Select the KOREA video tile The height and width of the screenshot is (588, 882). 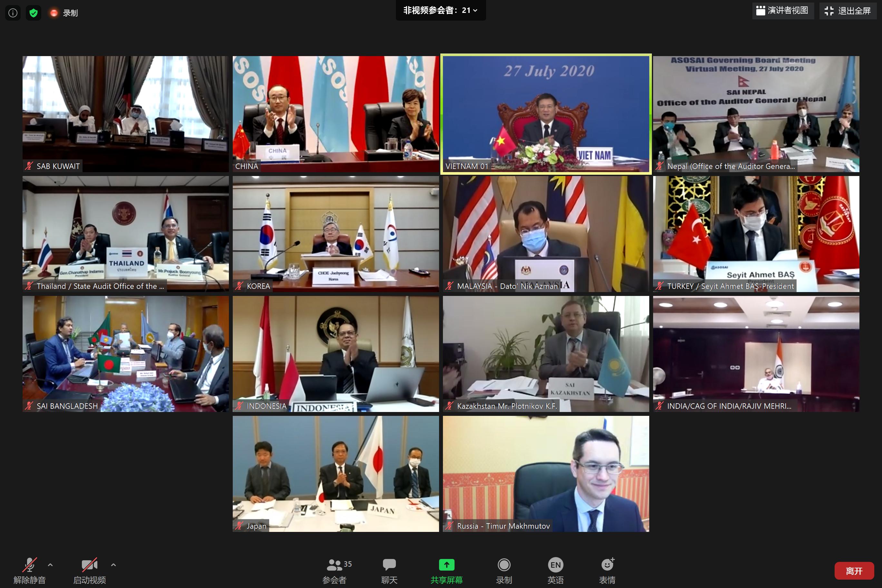pyautogui.click(x=336, y=234)
